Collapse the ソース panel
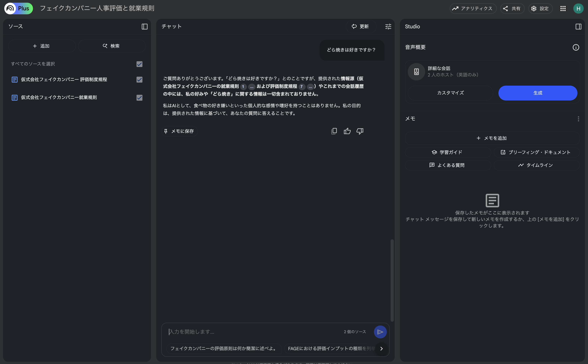 point(144,27)
